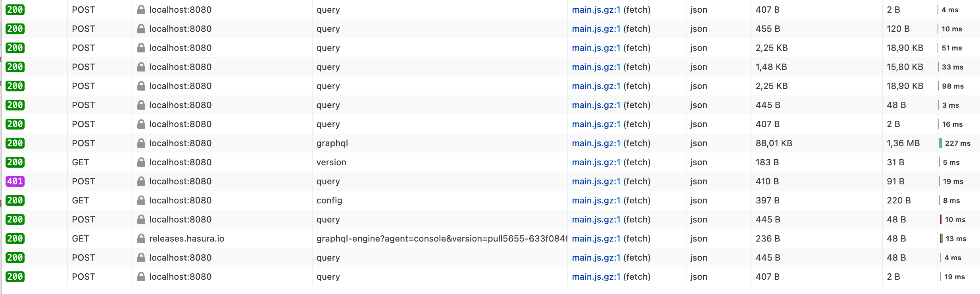Click the 200 badge on the graphql POST row
This screenshot has width=980, height=294.
tap(14, 143)
